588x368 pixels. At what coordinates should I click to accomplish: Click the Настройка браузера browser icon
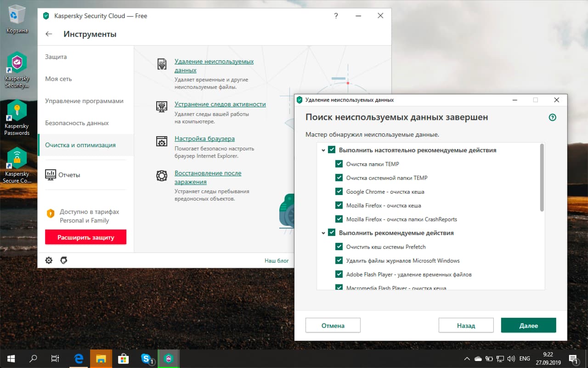pos(162,142)
